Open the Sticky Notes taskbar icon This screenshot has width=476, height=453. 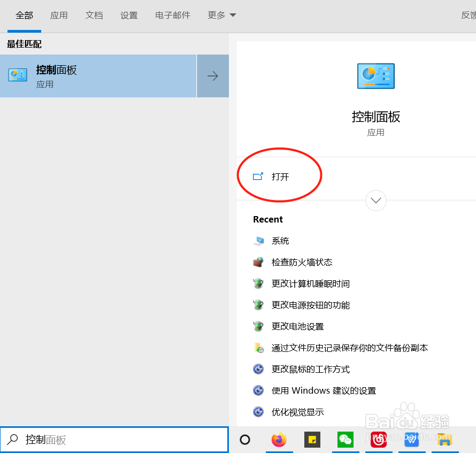[312, 440]
